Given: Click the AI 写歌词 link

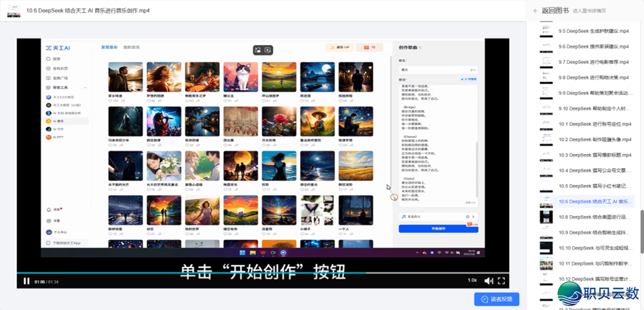Looking at the screenshot, I should click(469, 79).
